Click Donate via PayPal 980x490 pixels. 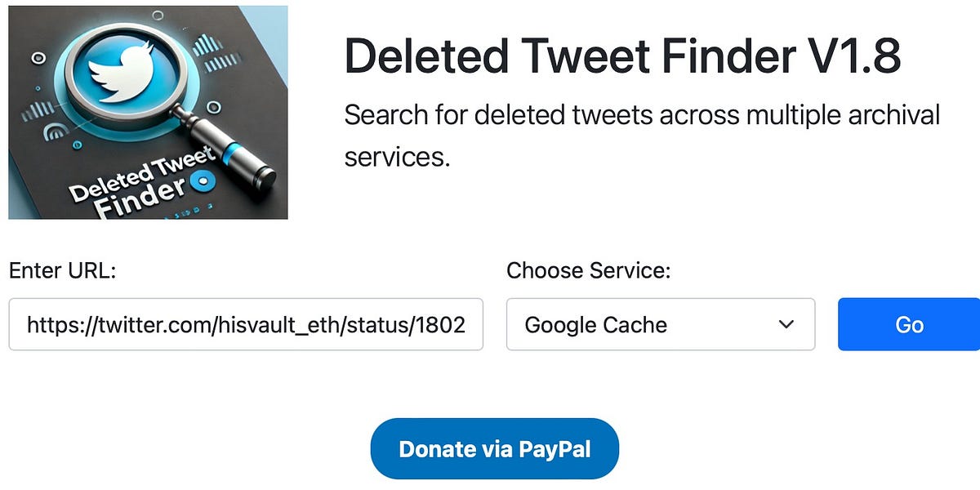pyautogui.click(x=494, y=448)
